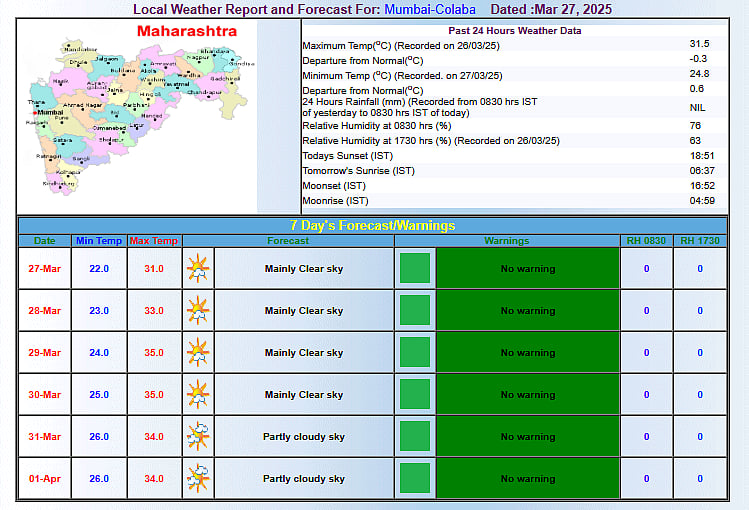Click the weather icon for 30-Mar forecast
749x510 pixels.
pyautogui.click(x=198, y=394)
